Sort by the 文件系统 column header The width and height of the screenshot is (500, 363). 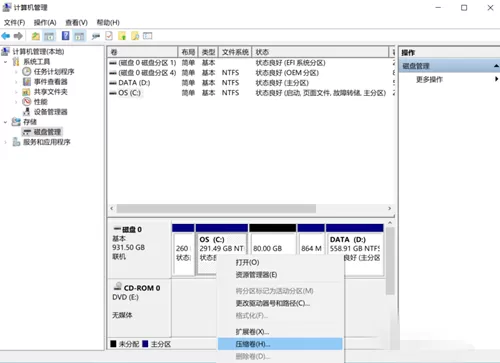(x=235, y=52)
